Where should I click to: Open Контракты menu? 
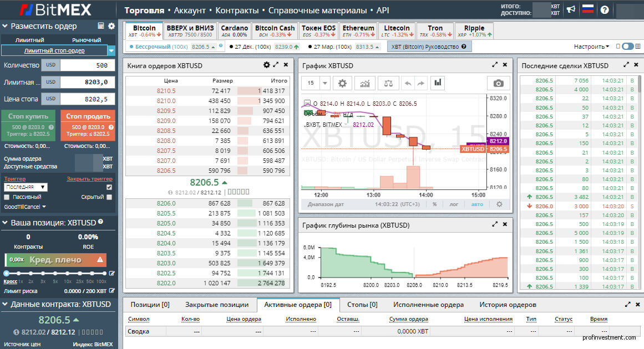coord(237,11)
